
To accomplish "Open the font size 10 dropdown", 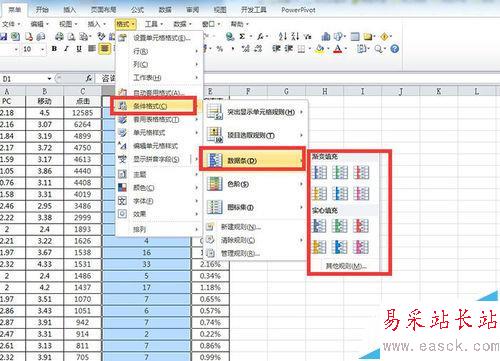I will click(x=42, y=49).
